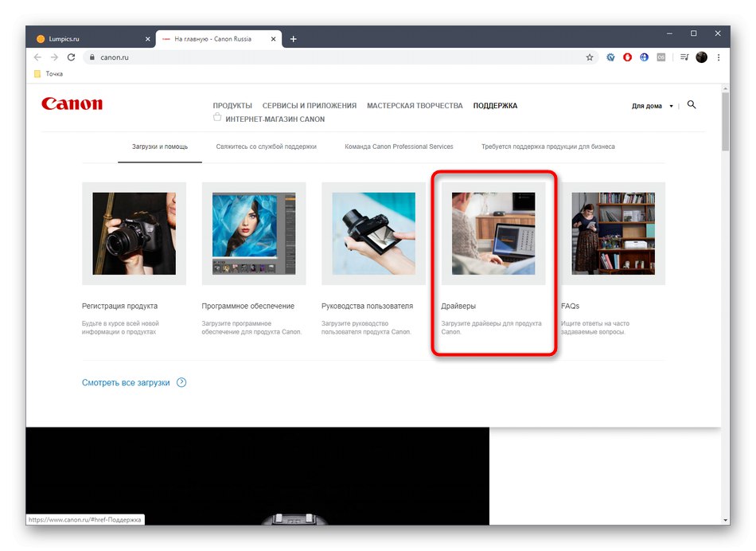Click text Ищите ответы на часто задаваемые вопросы
Screen dimensions: 756x551
coord(595,327)
